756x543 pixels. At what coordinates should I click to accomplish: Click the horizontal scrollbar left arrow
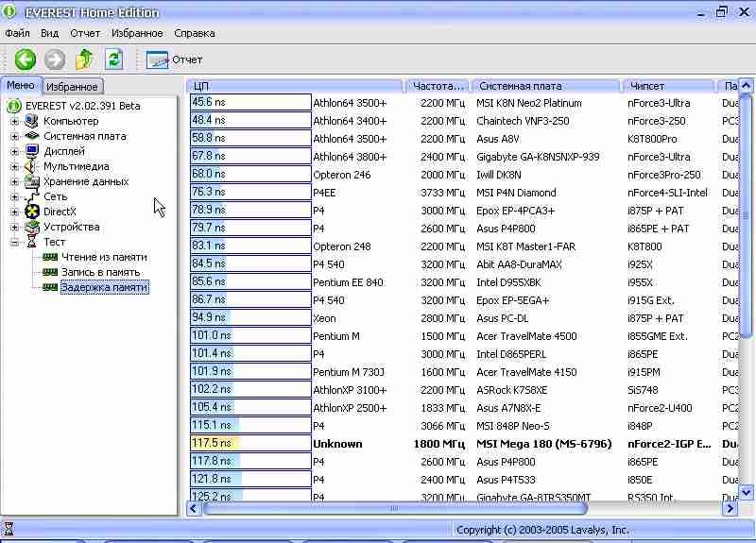[194, 508]
